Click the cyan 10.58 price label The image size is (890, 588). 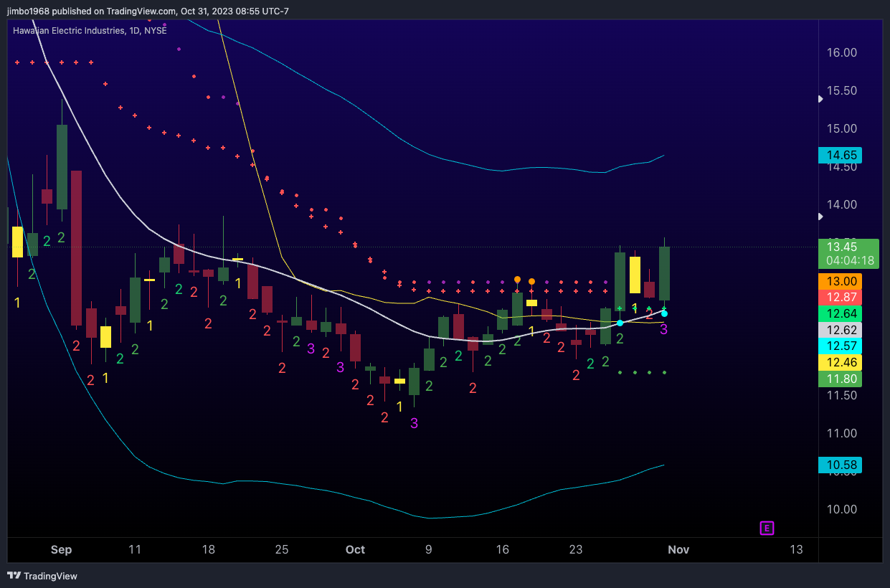(x=840, y=465)
